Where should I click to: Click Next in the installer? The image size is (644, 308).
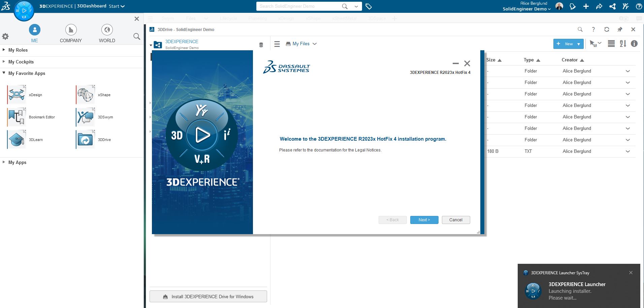[x=424, y=220]
